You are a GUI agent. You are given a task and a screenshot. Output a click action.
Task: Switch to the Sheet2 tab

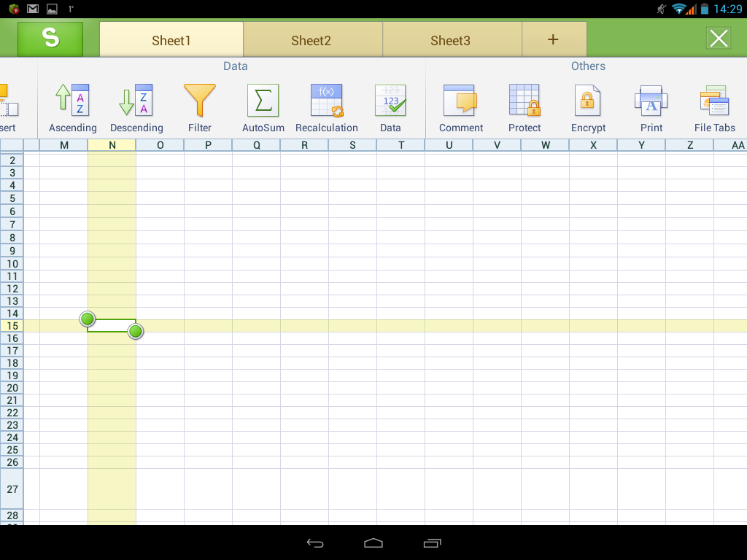pyautogui.click(x=311, y=40)
